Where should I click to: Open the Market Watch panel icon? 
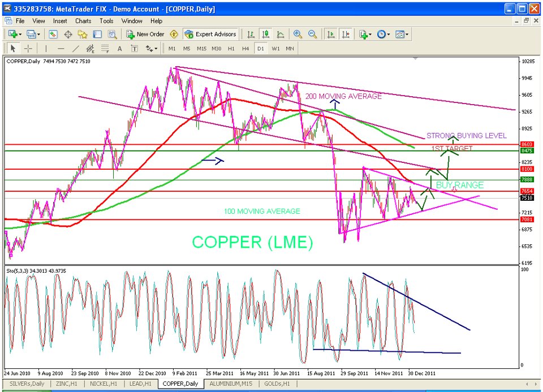[x=53, y=35]
